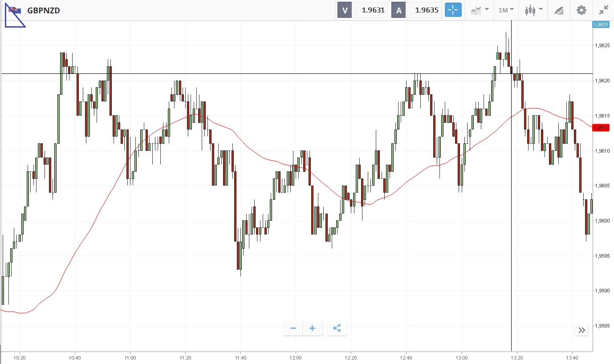Click the collapse chart arrows icon
The width and height of the screenshot is (614, 364).
tap(604, 10)
